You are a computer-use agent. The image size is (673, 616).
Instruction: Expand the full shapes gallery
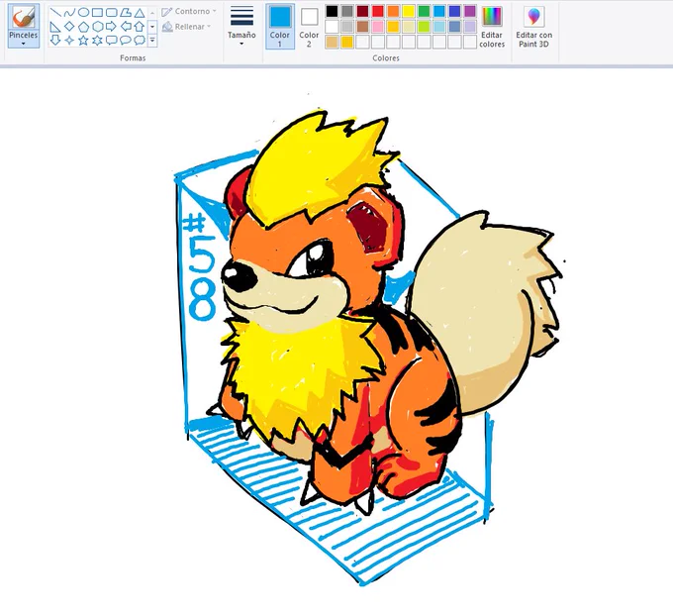pyautogui.click(x=152, y=41)
